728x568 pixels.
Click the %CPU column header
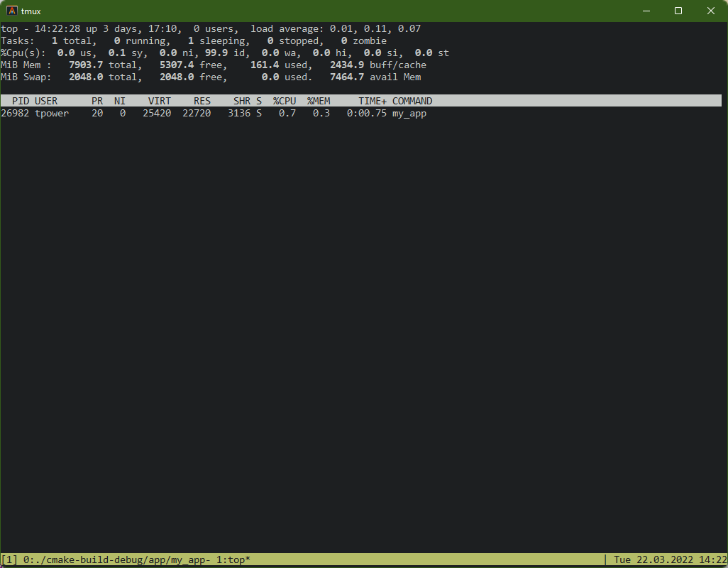(x=285, y=101)
